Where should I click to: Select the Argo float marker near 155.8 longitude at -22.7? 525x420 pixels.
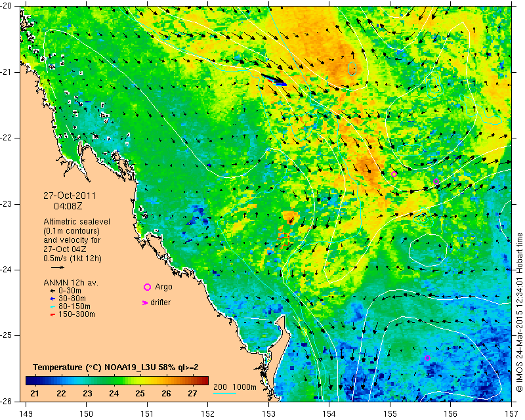pos(436,182)
